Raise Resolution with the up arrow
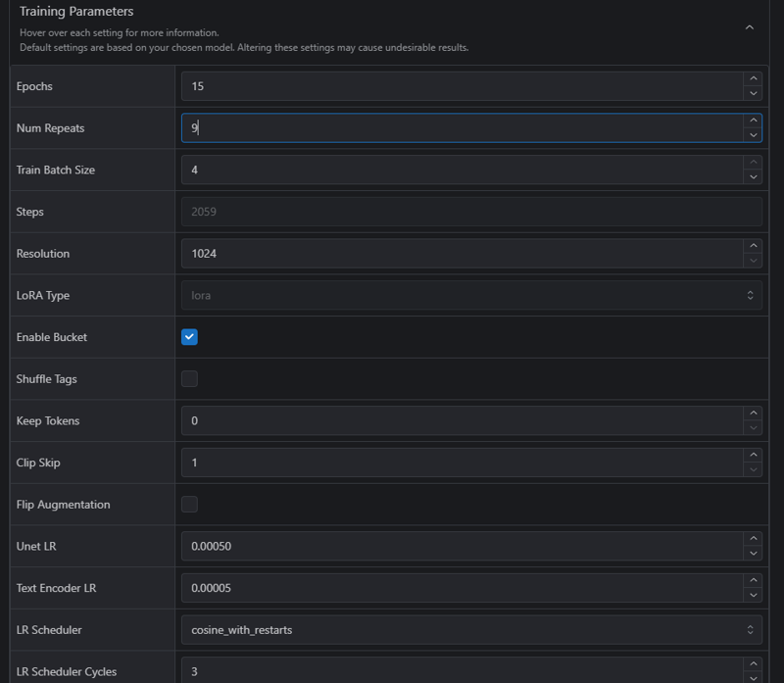 click(753, 246)
